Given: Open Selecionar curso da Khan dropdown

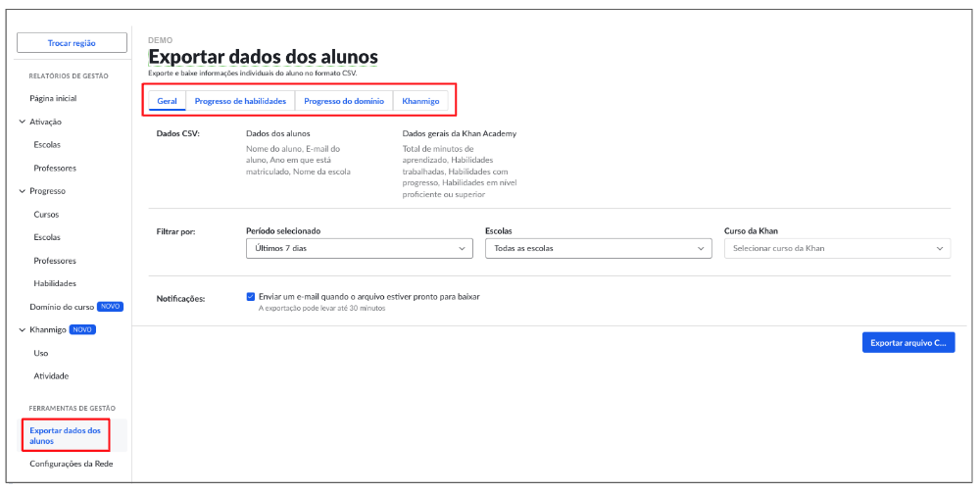Looking at the screenshot, I should pos(838,248).
